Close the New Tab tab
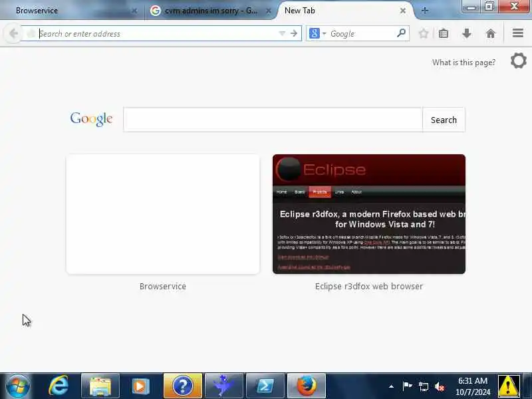The image size is (532, 399). click(403, 11)
